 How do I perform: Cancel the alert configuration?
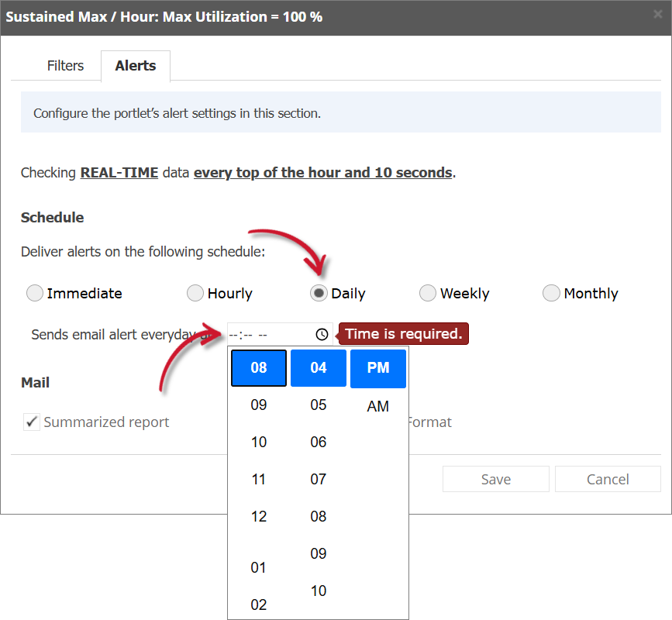[608, 479]
